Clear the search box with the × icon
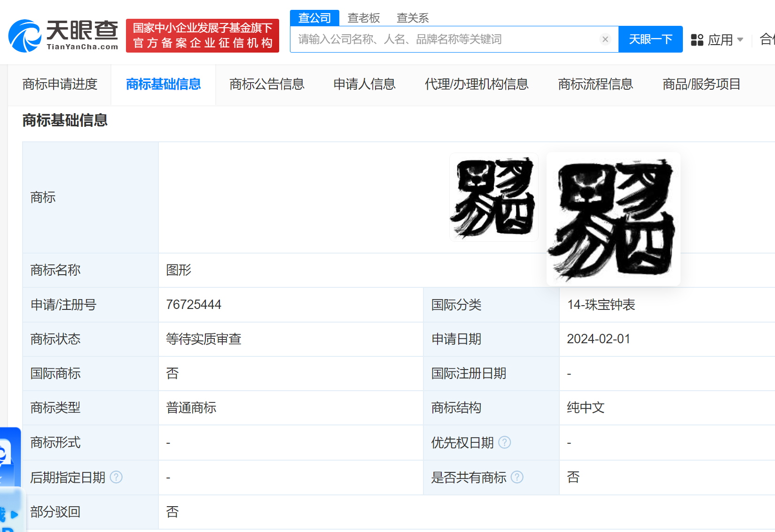The image size is (775, 532). click(604, 39)
